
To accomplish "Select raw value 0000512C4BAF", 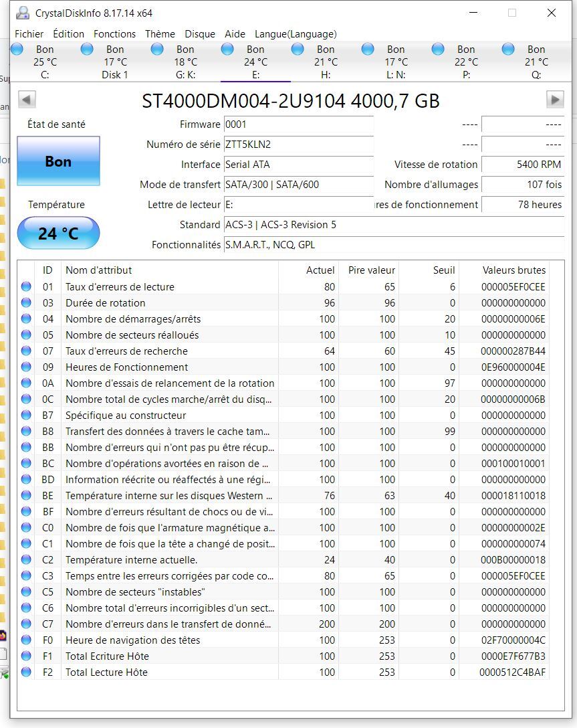I will pos(513,672).
